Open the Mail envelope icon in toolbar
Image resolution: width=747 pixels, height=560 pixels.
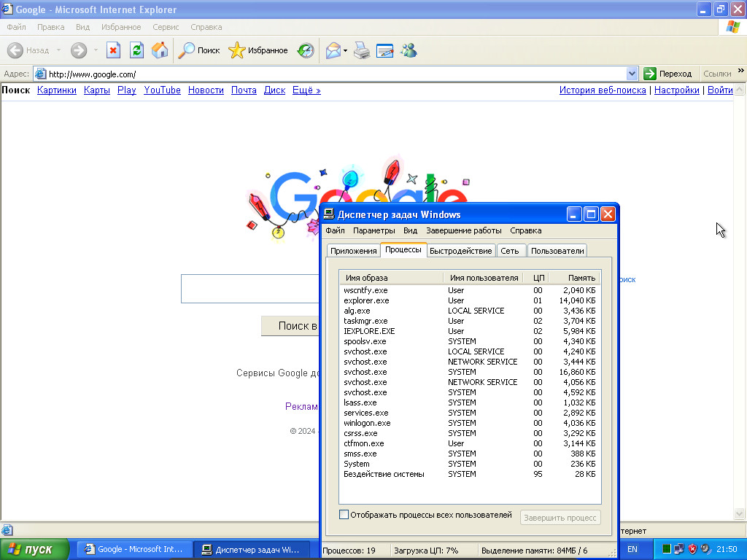coord(333,50)
